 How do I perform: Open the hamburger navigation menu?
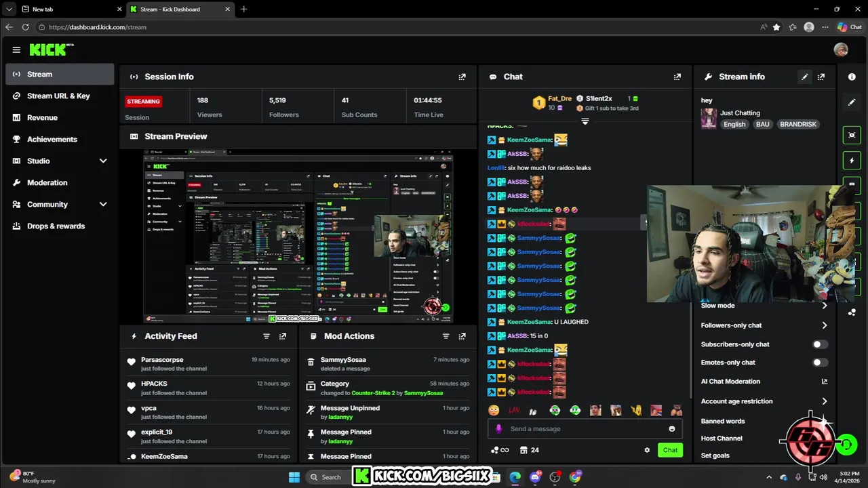click(16, 49)
